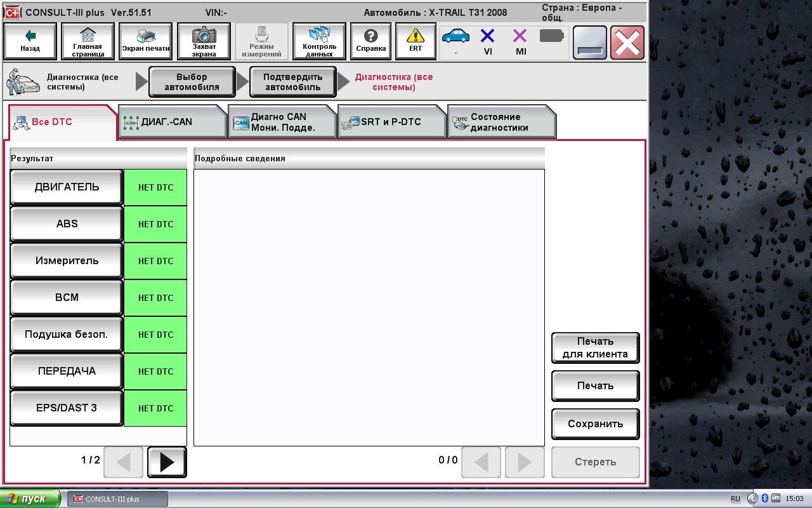Switch to the ДИАГ.-CAN tab

(172, 122)
